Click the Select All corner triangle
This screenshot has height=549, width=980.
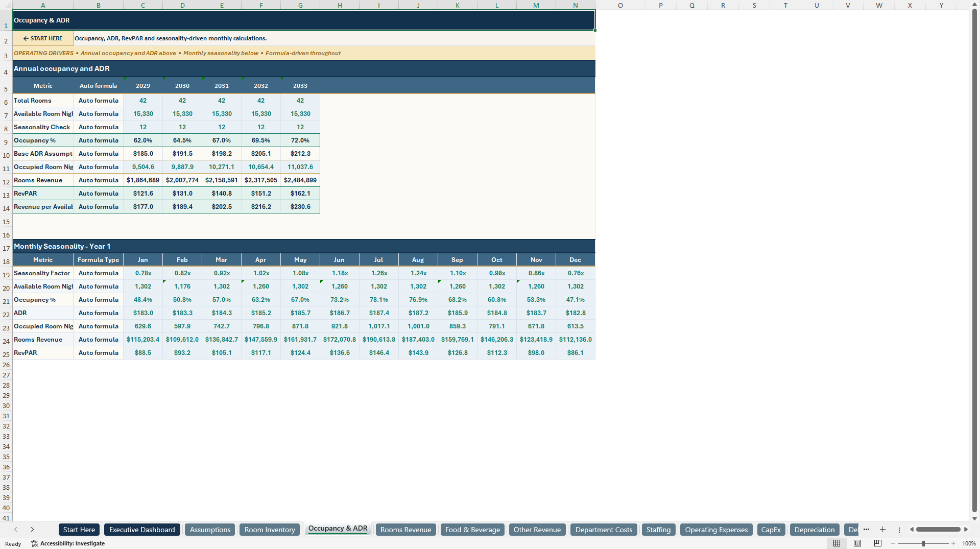click(6, 5)
